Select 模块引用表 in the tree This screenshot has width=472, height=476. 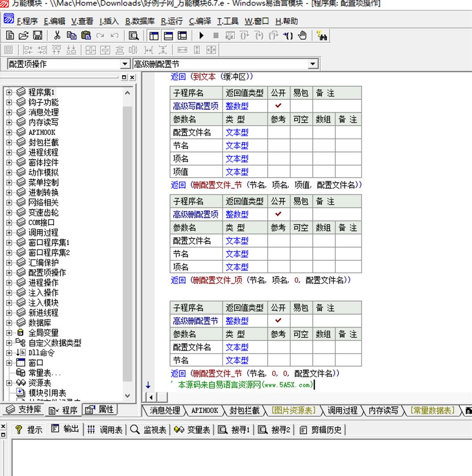coord(47,393)
